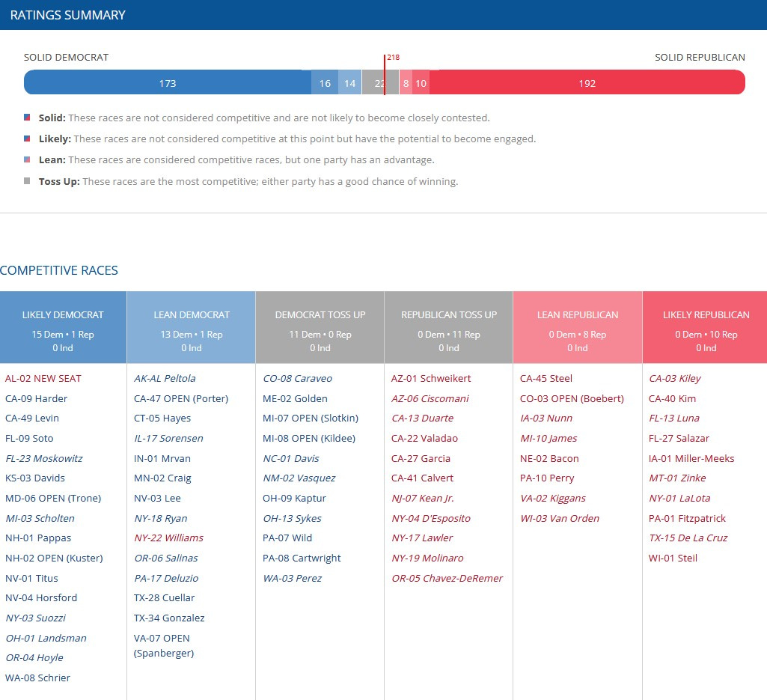This screenshot has height=700, width=767.
Task: Click the DEMOCRAT TOSS UP column header
Action: [320, 327]
